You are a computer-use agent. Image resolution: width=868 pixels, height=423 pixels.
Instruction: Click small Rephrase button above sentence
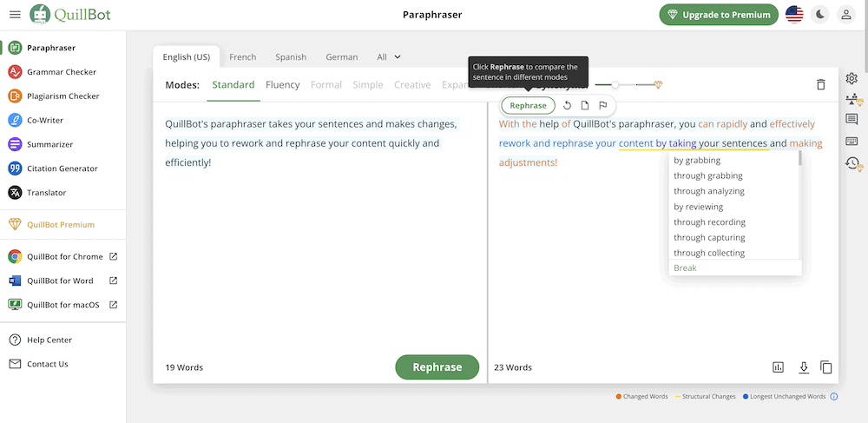[528, 106]
